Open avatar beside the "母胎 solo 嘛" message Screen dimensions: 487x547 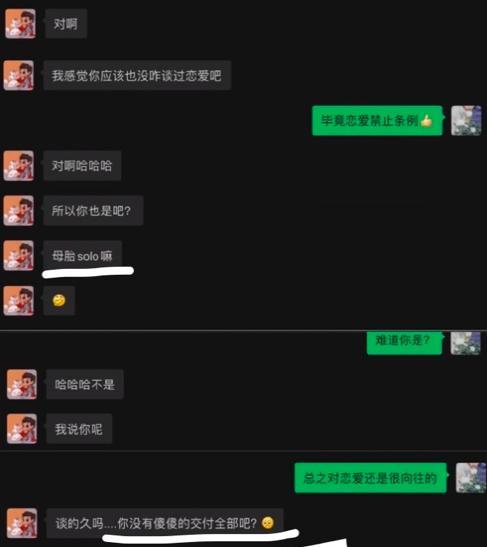tap(18, 255)
